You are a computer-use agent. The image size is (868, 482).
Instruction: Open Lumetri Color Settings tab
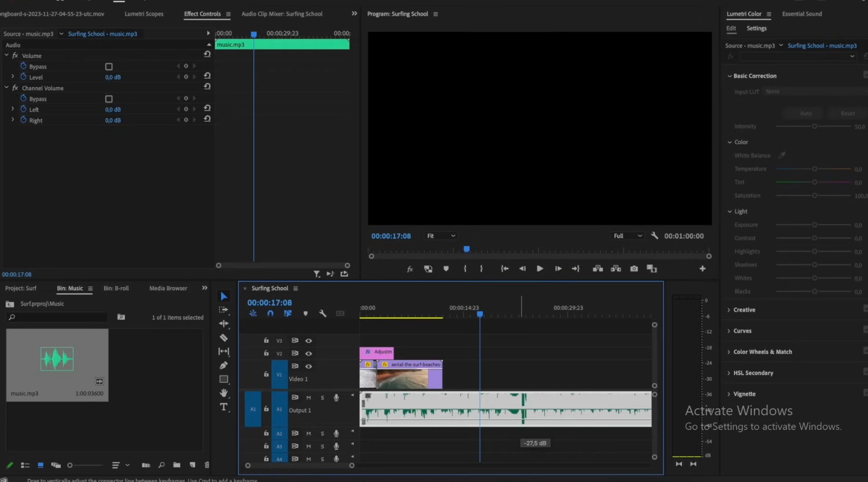(756, 28)
